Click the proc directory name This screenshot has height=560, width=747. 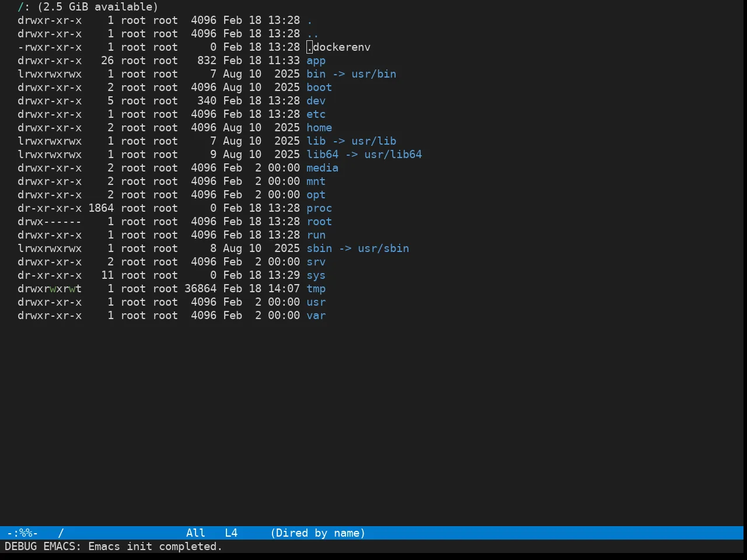point(319,208)
